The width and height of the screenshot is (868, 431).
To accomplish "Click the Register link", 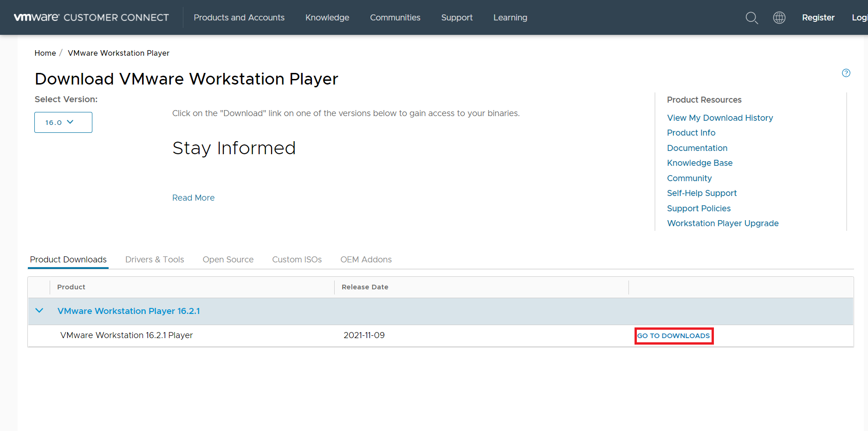I will (818, 18).
